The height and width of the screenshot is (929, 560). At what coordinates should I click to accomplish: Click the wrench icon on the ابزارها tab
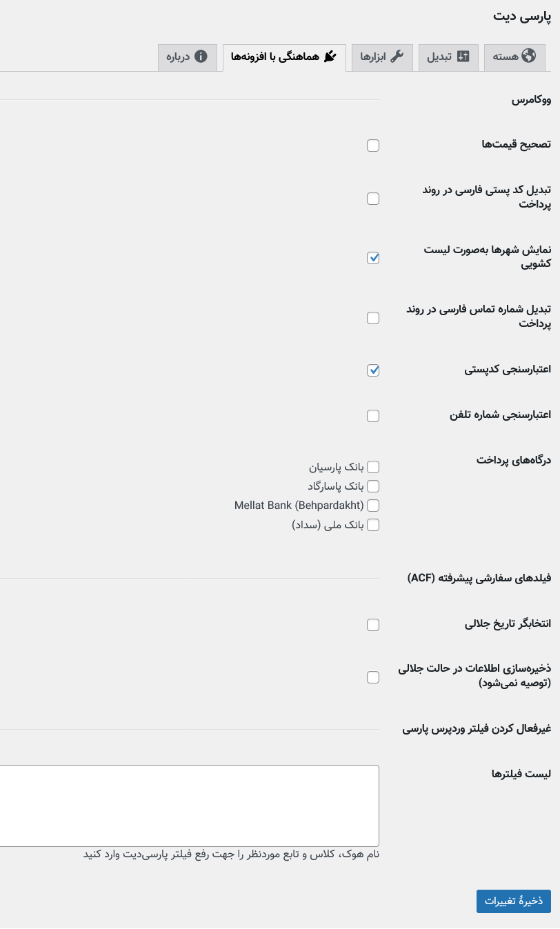397,57
